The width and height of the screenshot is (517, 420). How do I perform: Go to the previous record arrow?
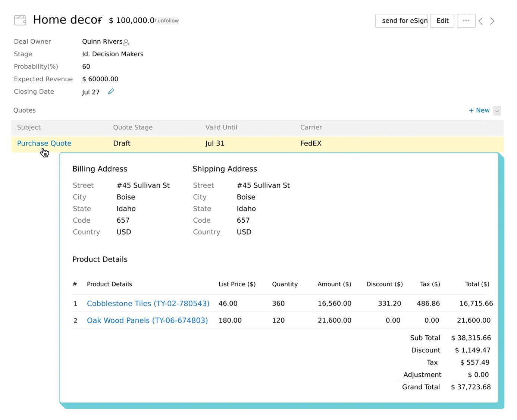481,21
